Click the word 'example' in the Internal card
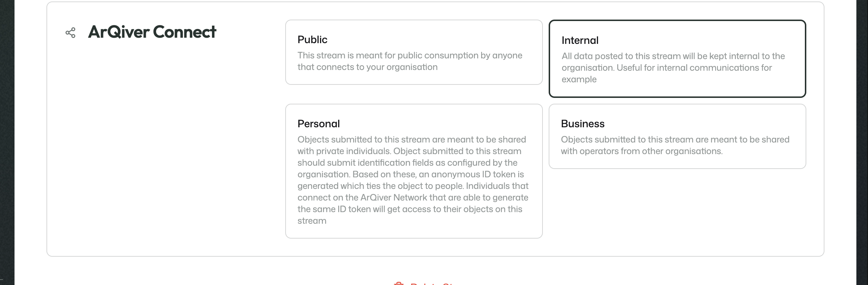The image size is (868, 285). click(x=579, y=79)
